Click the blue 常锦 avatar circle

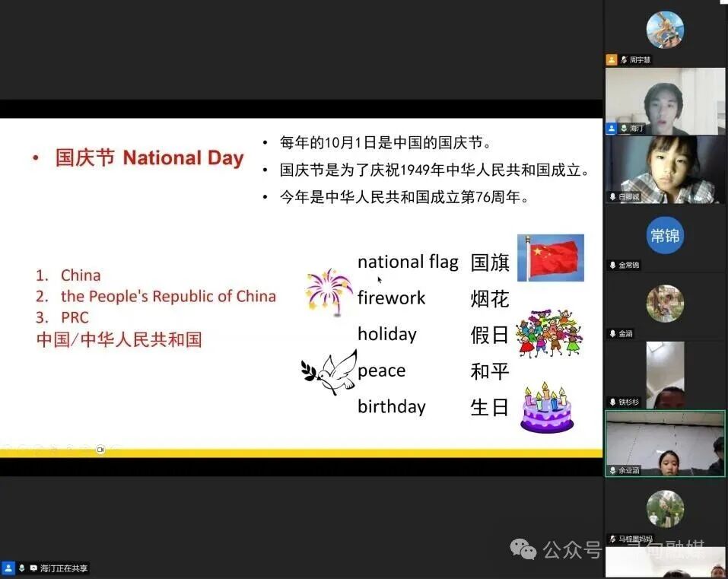tap(665, 235)
